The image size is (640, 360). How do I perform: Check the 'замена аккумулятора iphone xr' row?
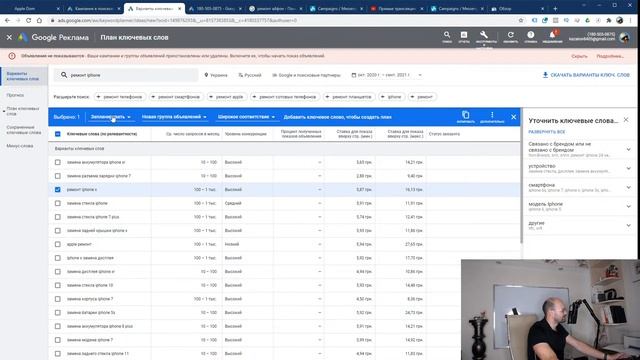coord(58,162)
